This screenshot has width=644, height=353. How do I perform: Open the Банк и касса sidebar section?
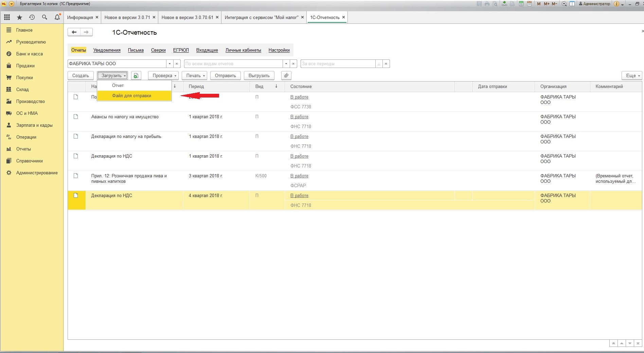pos(32,54)
